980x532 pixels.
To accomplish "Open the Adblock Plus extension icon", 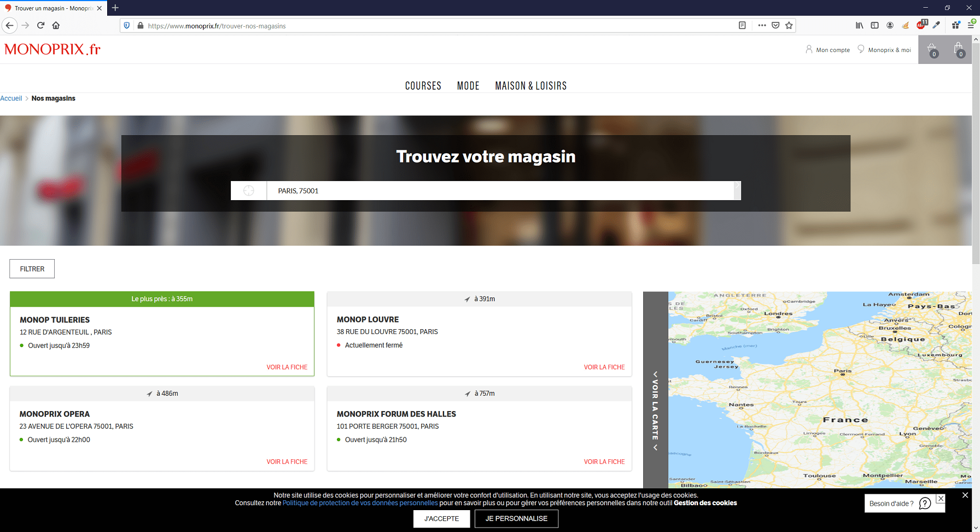I will point(921,25).
